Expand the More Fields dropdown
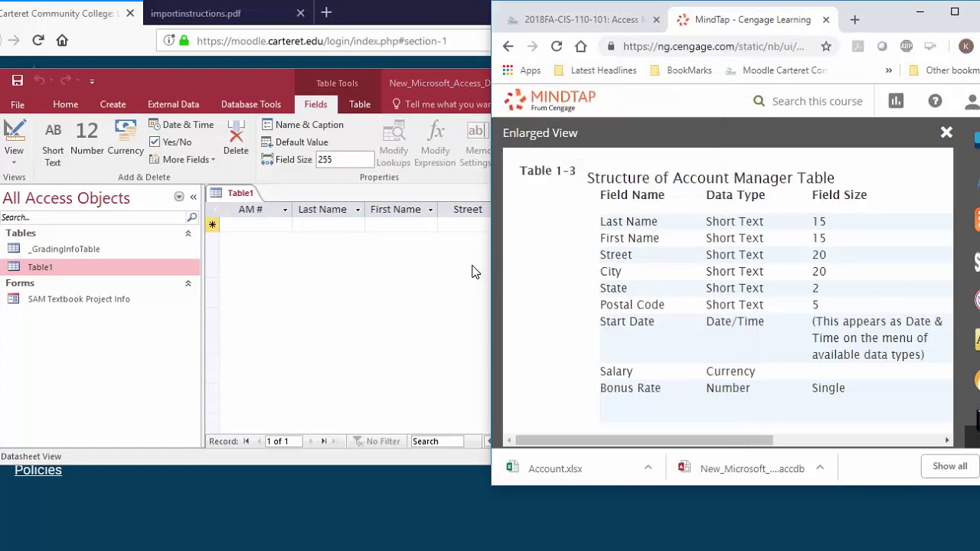Viewport: 980px width, 551px height. click(x=182, y=159)
